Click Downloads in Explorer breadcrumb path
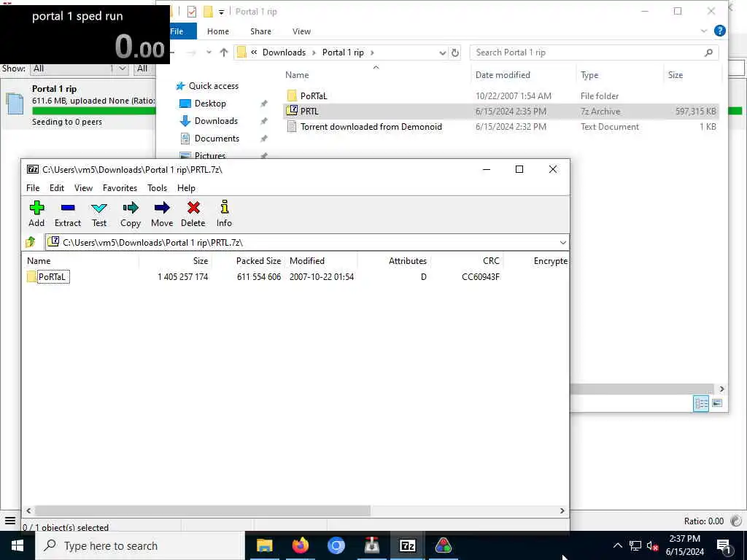Screen dimensions: 747x560 click(x=284, y=52)
